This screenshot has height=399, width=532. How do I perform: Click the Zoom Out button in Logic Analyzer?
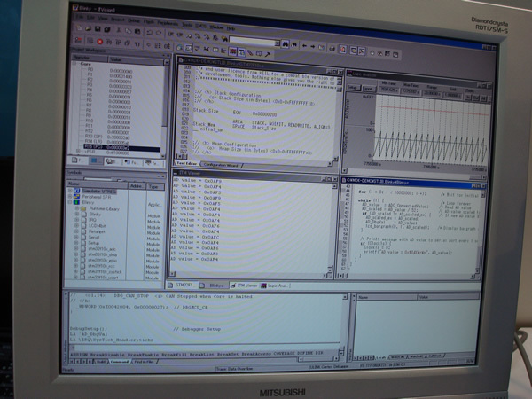[476, 98]
